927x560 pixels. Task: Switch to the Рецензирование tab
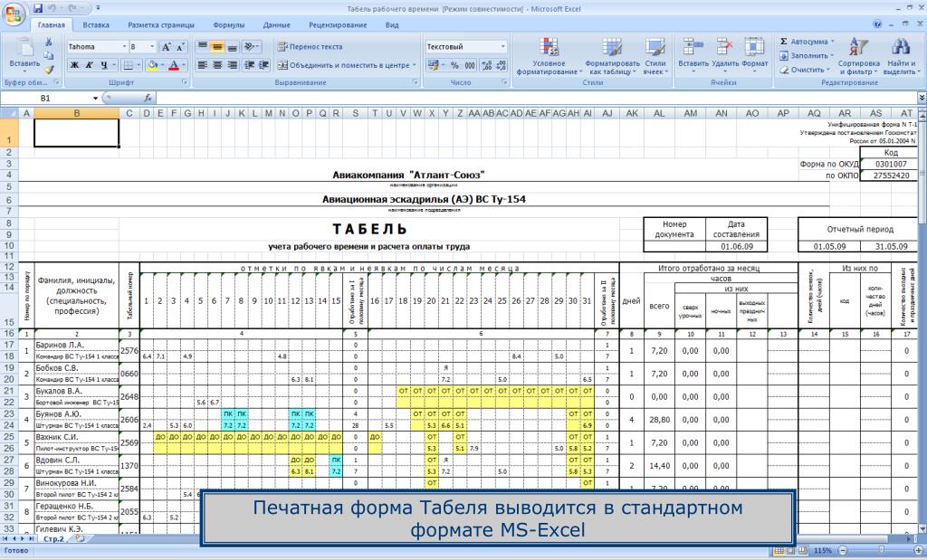pyautogui.click(x=338, y=24)
